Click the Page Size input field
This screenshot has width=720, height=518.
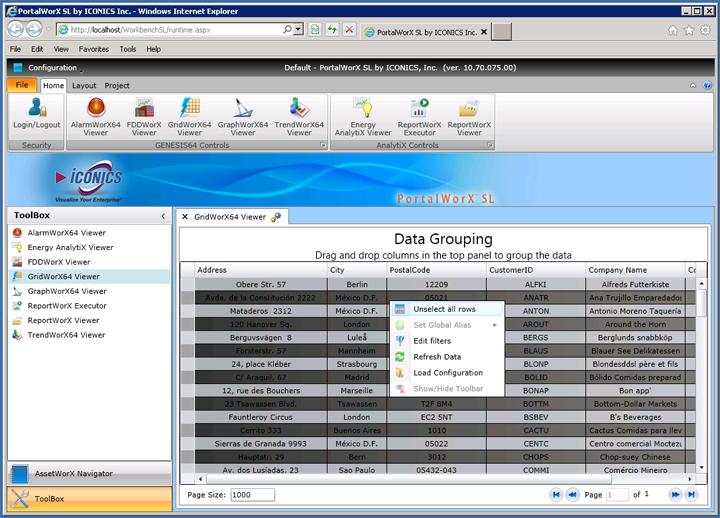coord(253,495)
